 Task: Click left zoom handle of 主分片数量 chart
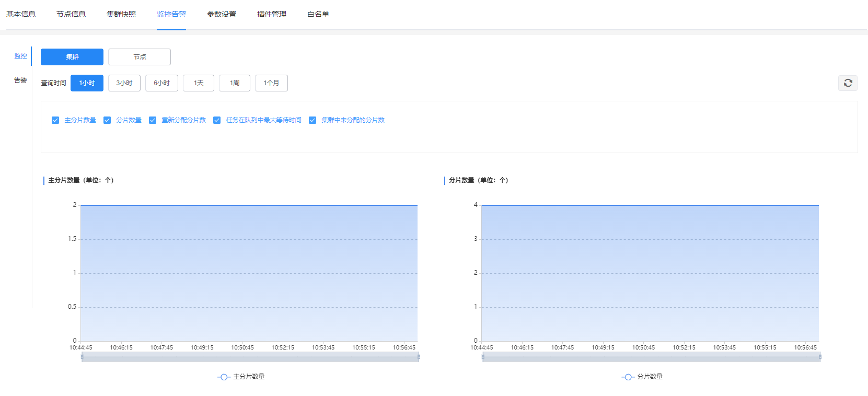[x=82, y=357]
